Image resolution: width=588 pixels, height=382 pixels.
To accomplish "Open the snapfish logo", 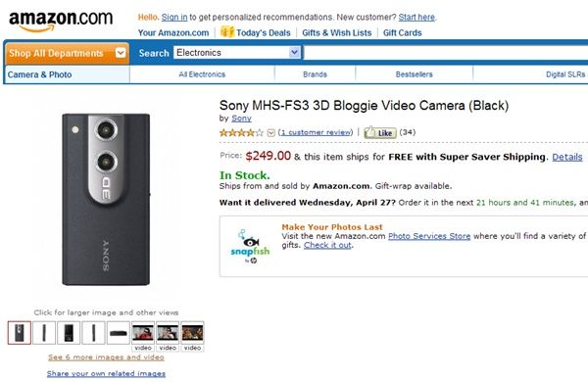I will pos(250,246).
